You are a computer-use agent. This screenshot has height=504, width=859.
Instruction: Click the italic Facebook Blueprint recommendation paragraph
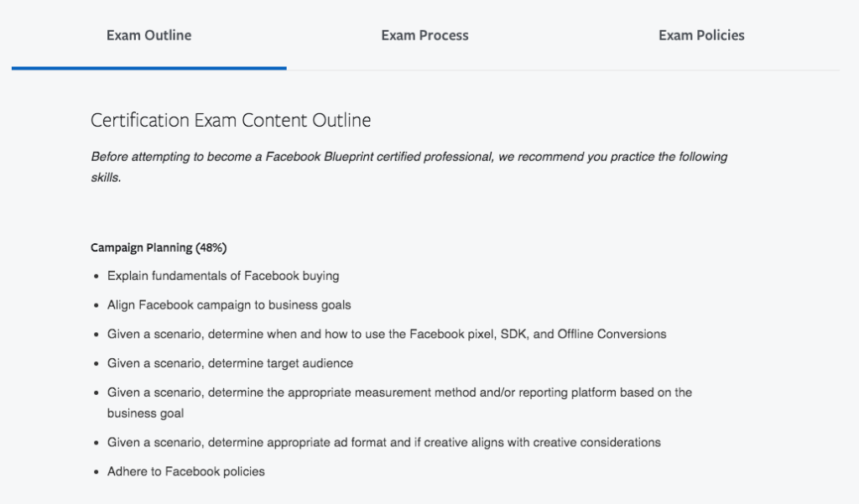coord(409,167)
